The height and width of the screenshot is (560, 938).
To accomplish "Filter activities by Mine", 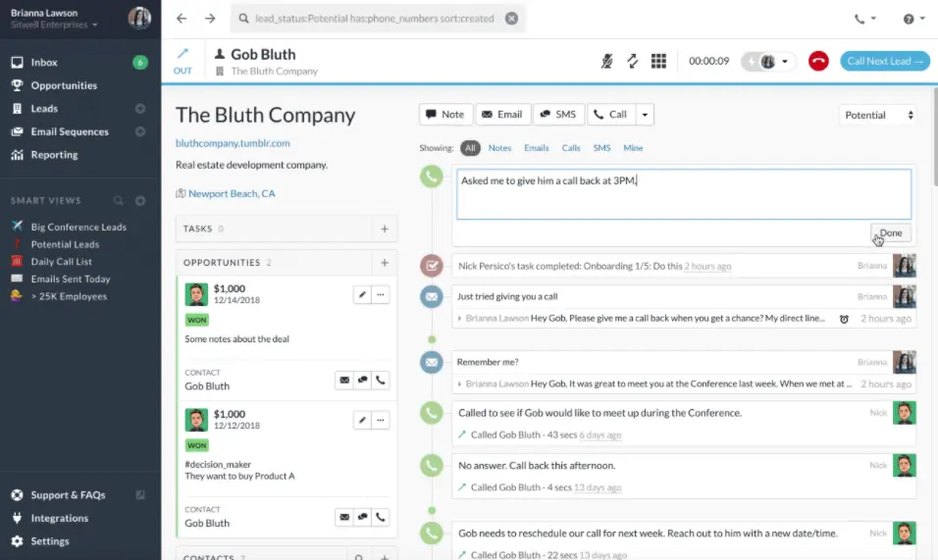I will click(633, 148).
